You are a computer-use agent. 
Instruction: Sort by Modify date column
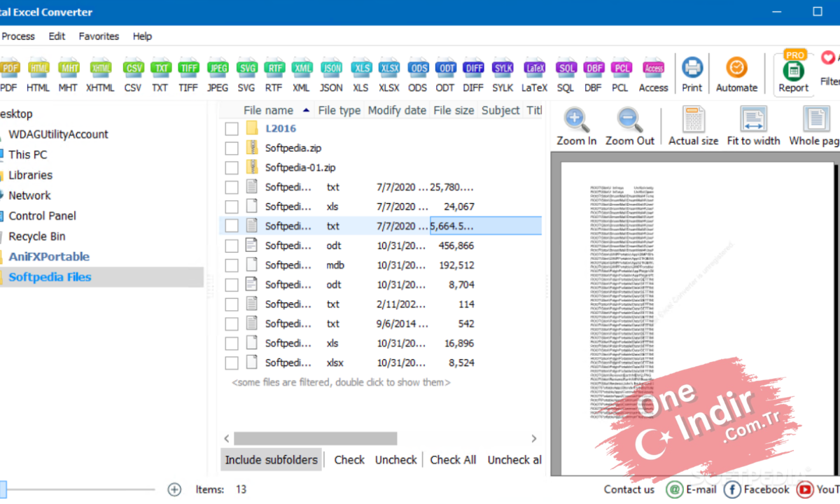pos(397,111)
